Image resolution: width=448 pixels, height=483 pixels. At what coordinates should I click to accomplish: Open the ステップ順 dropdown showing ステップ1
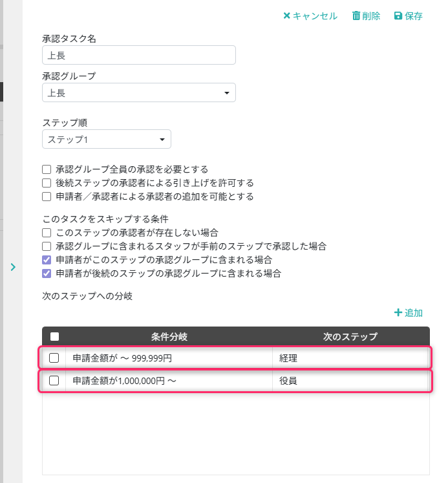pyautogui.click(x=106, y=140)
